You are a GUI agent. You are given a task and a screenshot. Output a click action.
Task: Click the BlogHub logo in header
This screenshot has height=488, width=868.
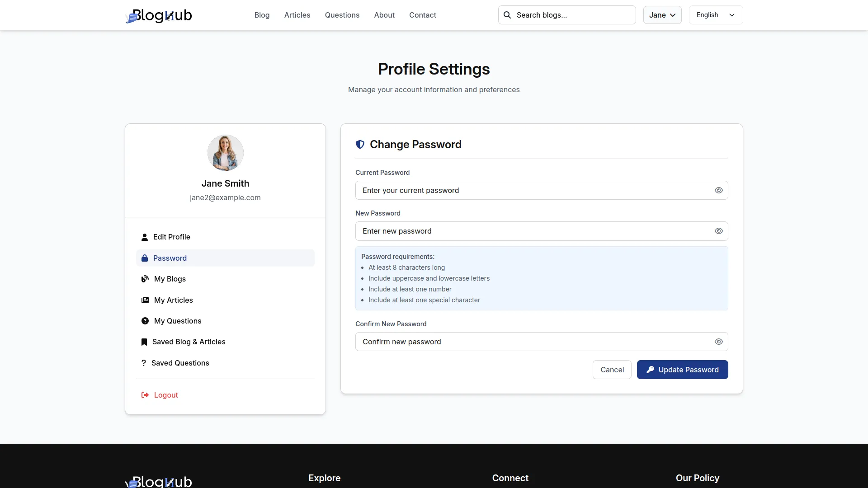[x=159, y=15]
